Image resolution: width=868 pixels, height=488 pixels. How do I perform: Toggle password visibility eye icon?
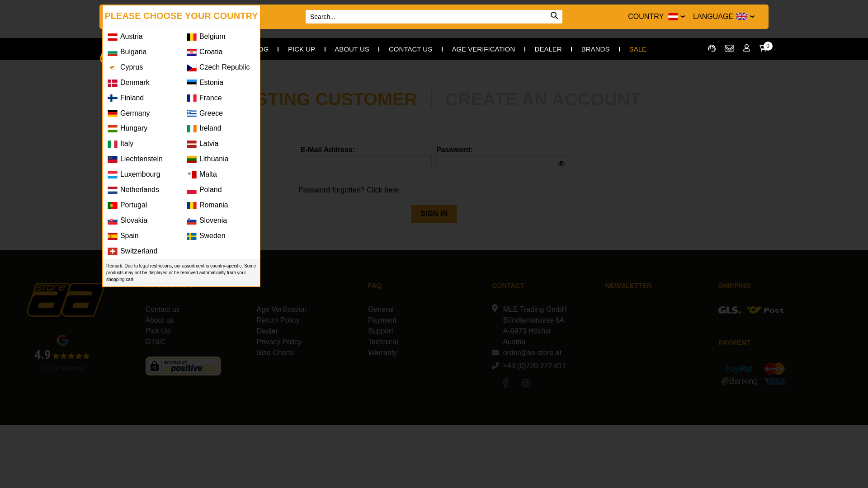coord(561,164)
